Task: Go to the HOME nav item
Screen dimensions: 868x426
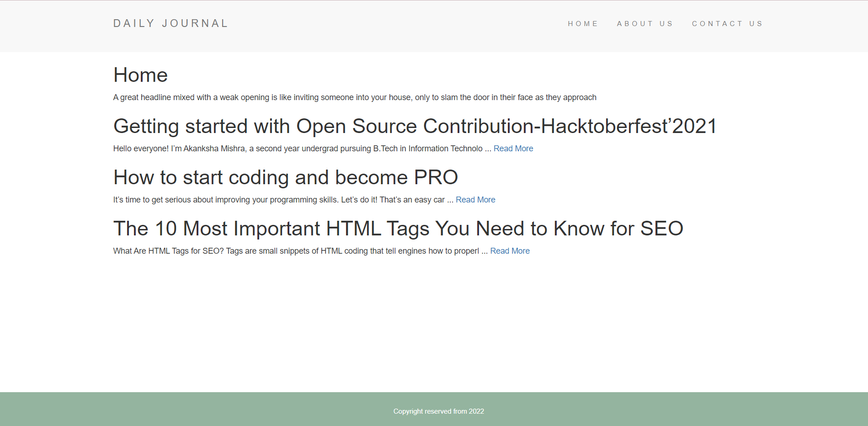Action: pyautogui.click(x=583, y=24)
